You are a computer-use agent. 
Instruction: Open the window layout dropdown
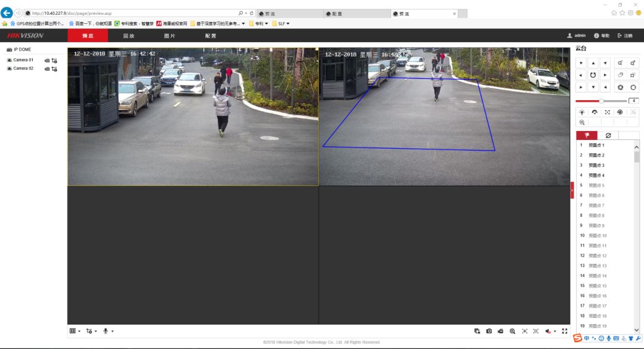pos(75,331)
